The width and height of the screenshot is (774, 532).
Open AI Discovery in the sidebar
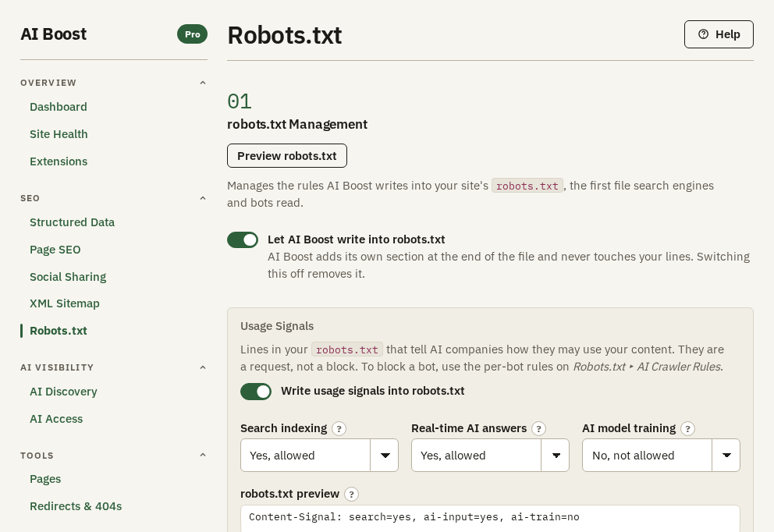[63, 392]
